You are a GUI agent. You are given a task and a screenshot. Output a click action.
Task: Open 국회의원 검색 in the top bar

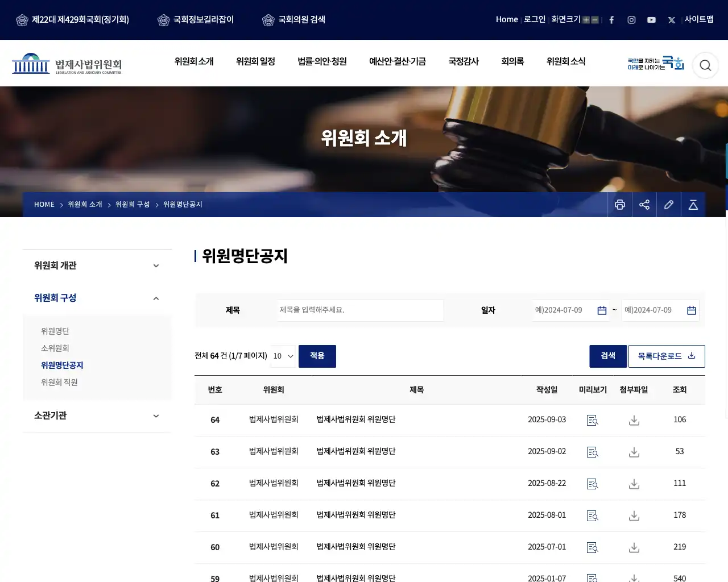click(x=294, y=20)
